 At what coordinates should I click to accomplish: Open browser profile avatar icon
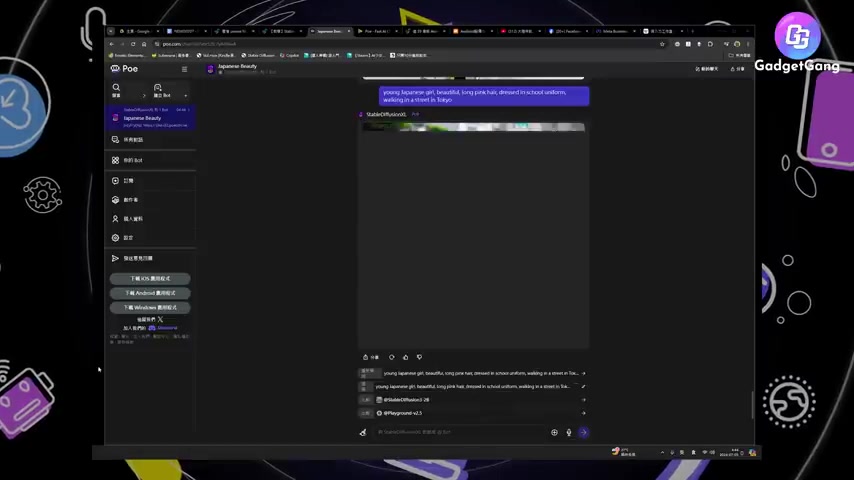(737, 44)
